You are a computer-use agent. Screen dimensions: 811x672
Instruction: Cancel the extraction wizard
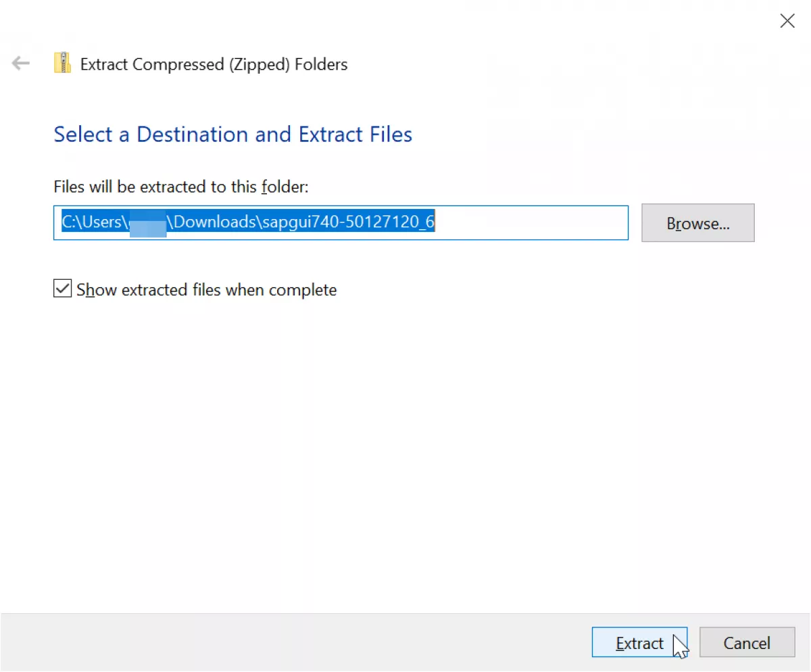coord(747,642)
